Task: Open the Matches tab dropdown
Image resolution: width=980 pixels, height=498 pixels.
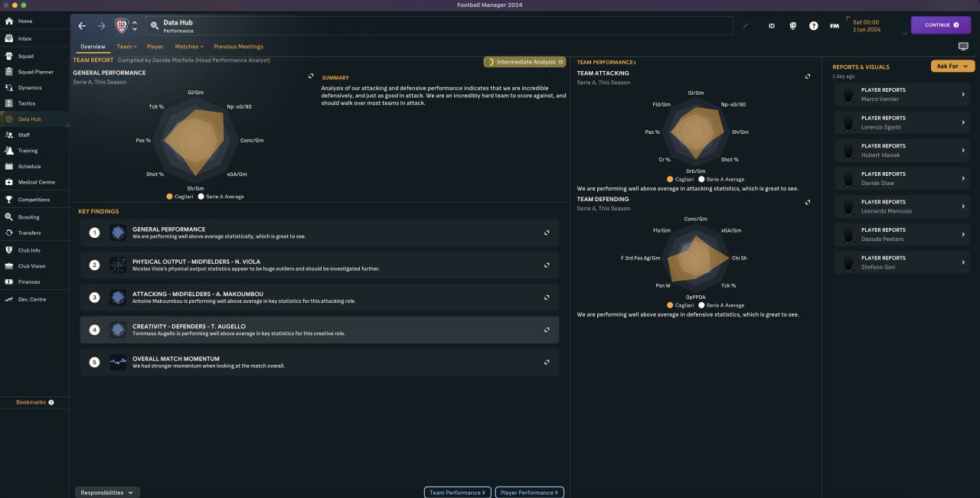Action: [x=190, y=47]
